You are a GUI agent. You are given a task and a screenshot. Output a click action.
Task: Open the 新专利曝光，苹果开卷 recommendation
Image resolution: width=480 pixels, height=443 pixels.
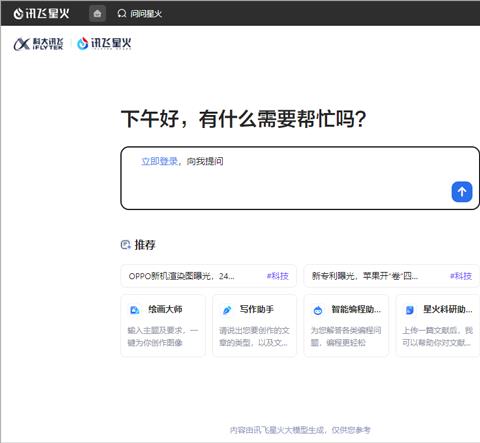click(x=391, y=276)
